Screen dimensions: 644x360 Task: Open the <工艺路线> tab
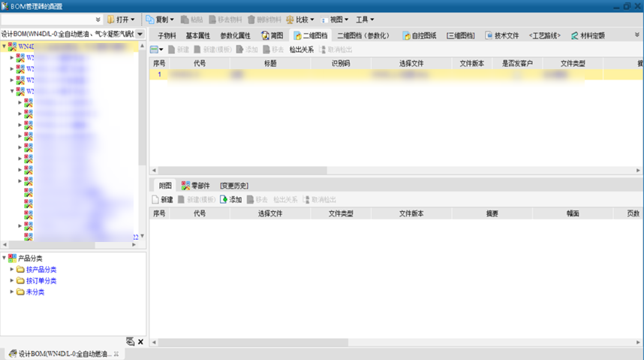pos(545,35)
